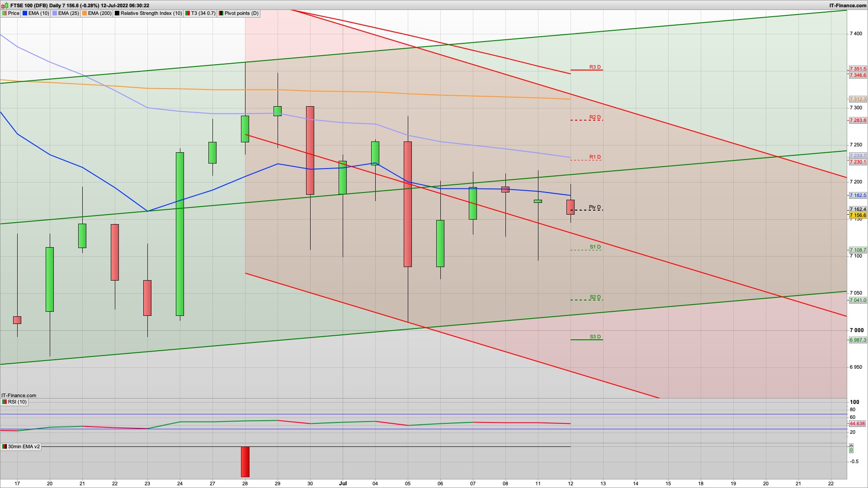The image size is (868, 488).
Task: Click the R3 D pivot label
Action: point(595,67)
